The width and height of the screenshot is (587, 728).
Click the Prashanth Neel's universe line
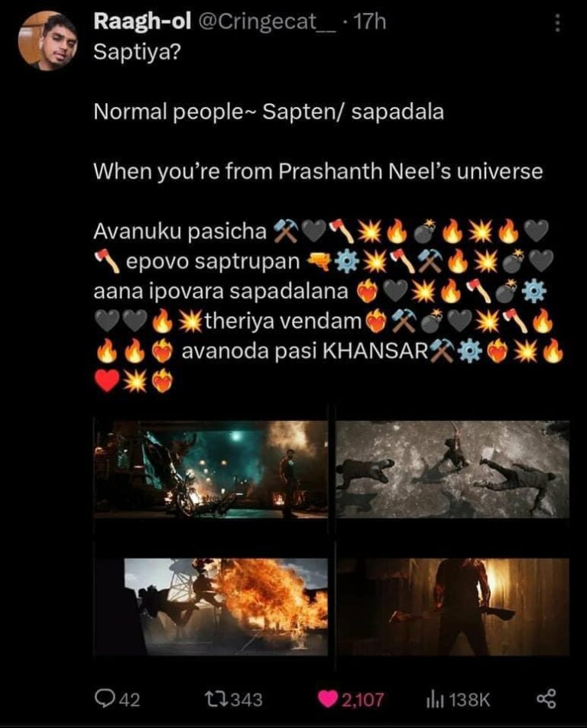tap(318, 172)
